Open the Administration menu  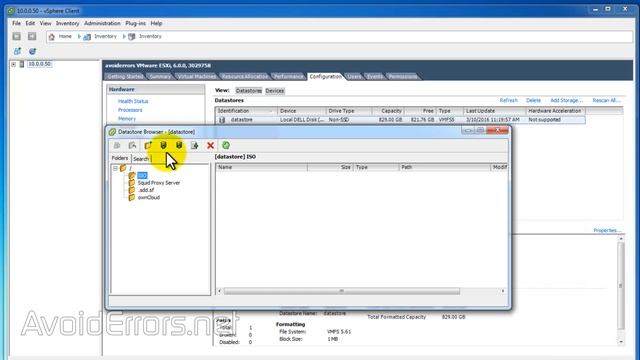102,23
